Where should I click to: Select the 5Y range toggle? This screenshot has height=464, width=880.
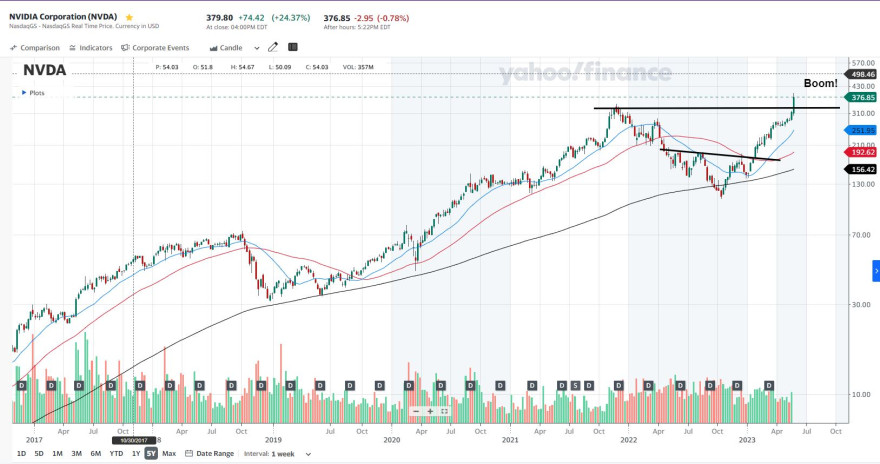click(151, 453)
